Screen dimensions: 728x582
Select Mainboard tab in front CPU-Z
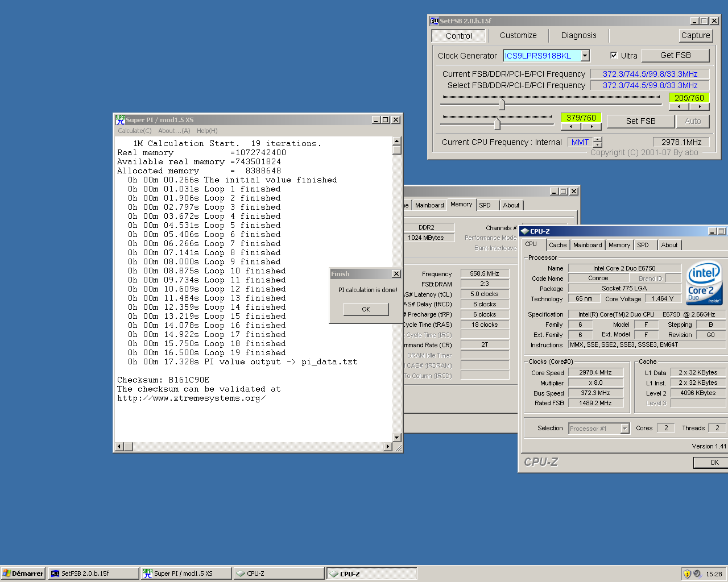coord(588,245)
